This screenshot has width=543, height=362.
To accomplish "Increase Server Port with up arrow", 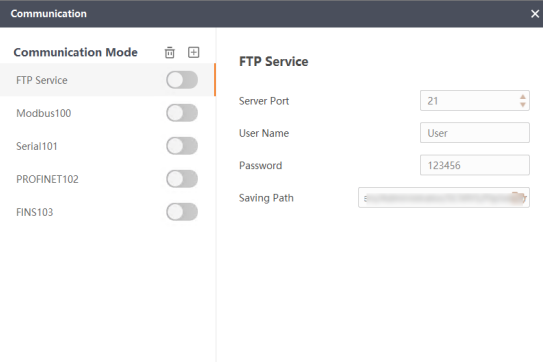I will 523,97.
